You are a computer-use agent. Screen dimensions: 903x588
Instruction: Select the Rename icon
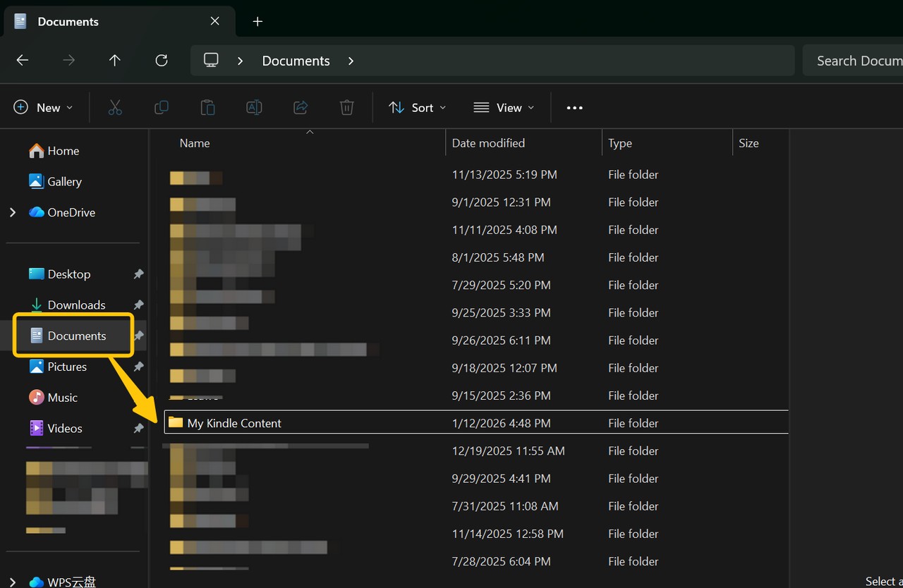[254, 107]
